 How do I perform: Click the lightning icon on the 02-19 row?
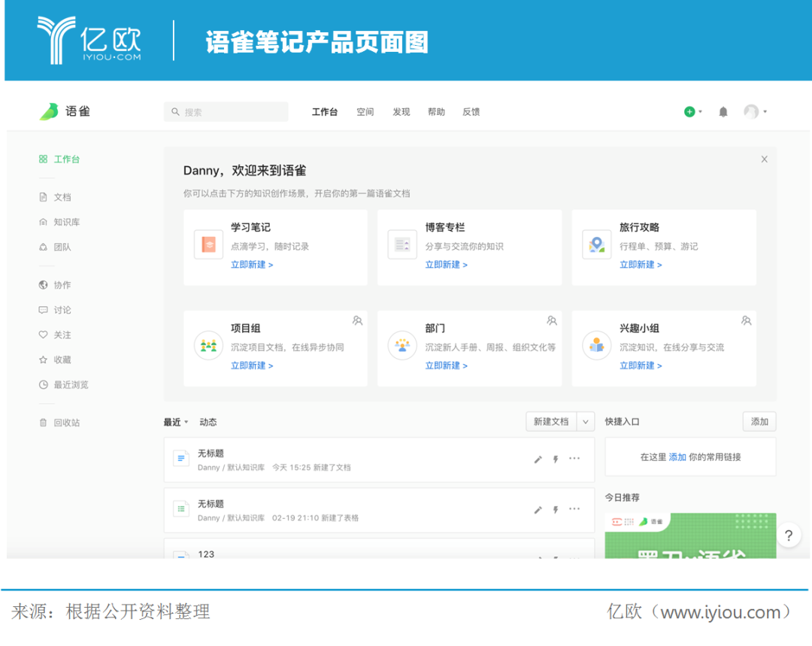click(556, 510)
